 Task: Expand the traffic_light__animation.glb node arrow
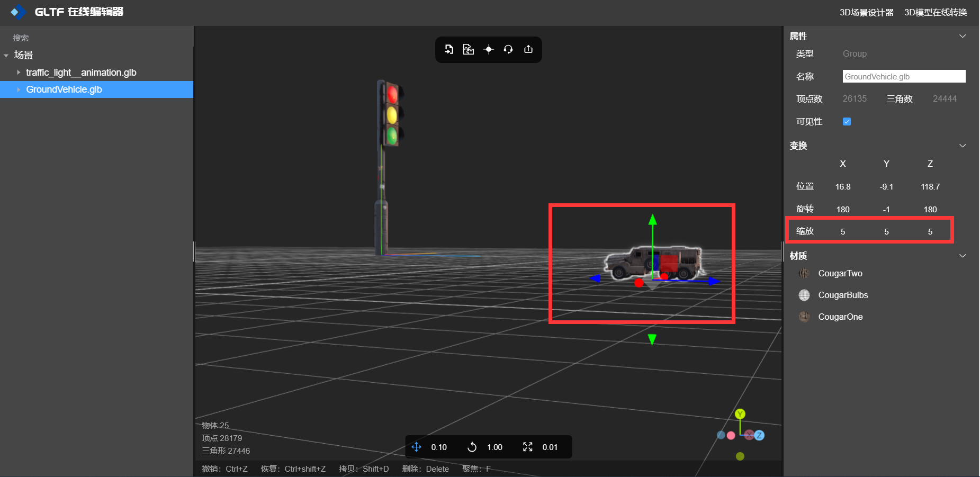click(19, 72)
